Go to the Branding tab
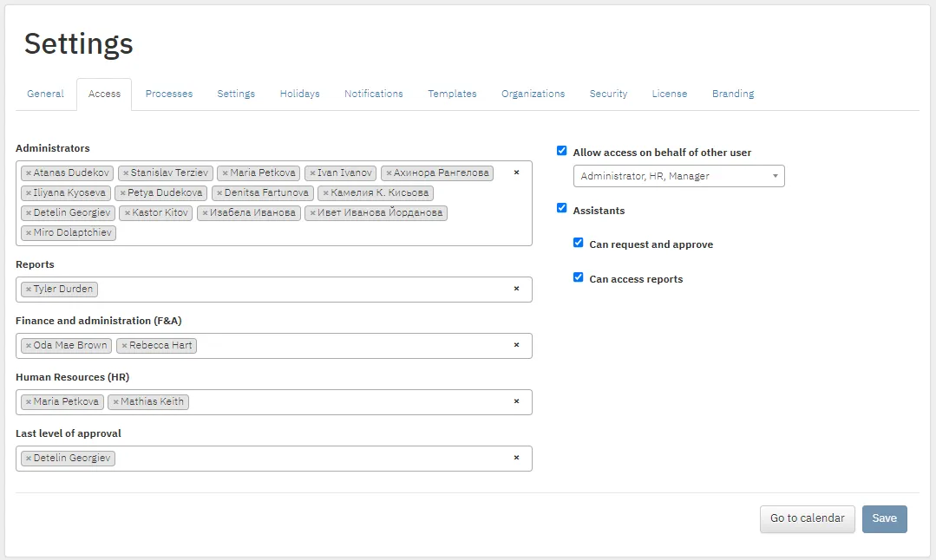The width and height of the screenshot is (936, 560). point(733,94)
